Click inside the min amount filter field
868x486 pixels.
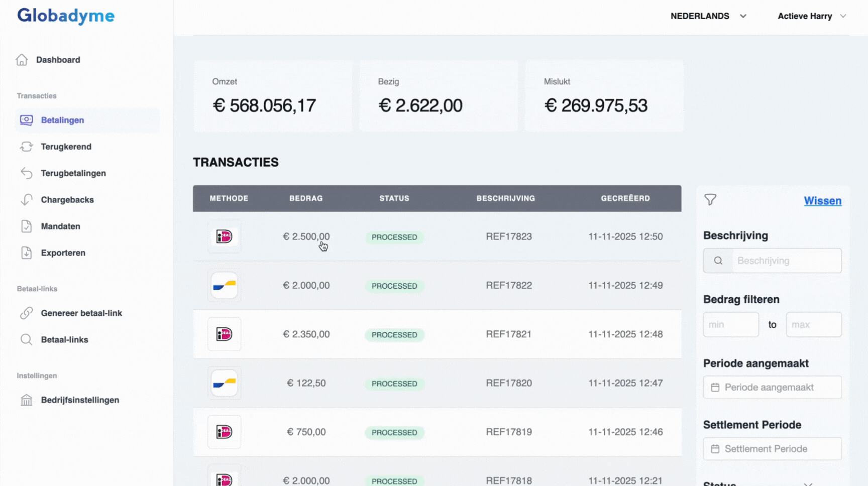[731, 324]
